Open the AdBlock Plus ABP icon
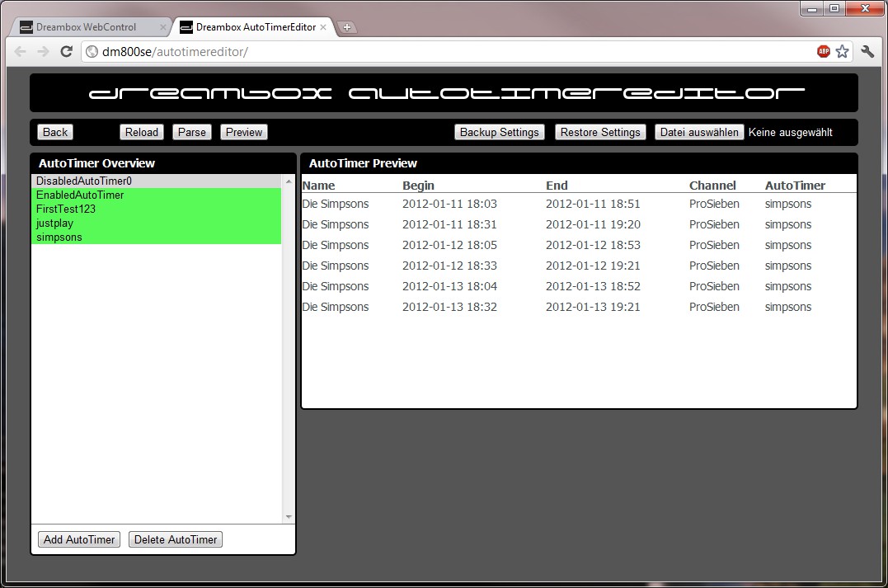888x588 pixels. [x=824, y=52]
